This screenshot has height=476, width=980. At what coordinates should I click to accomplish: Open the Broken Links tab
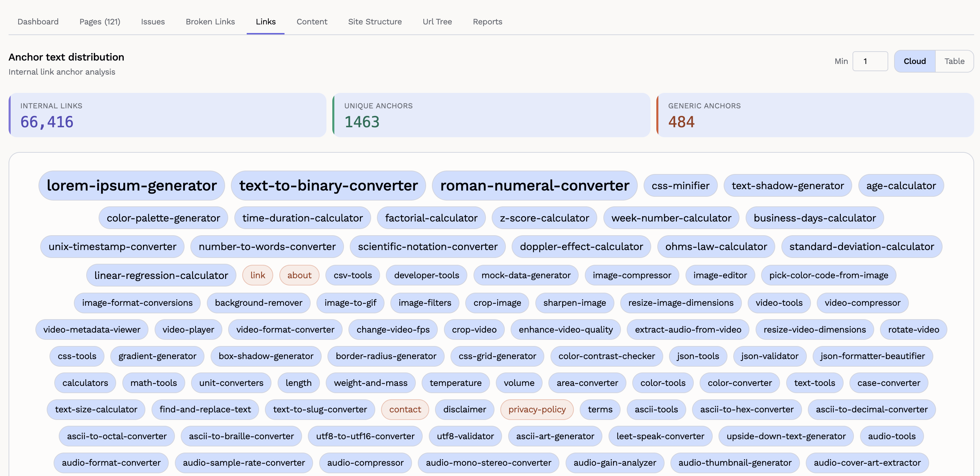210,22
